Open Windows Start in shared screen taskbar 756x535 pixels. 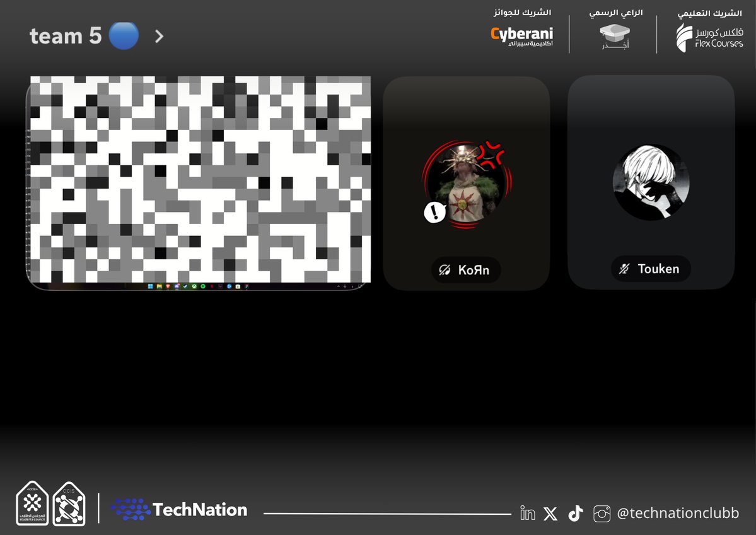point(151,286)
